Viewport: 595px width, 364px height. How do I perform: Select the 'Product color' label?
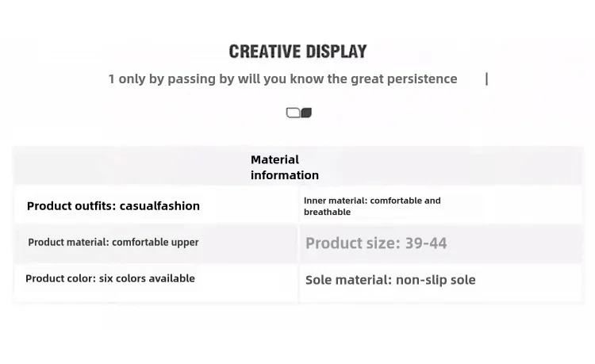[x=61, y=278]
